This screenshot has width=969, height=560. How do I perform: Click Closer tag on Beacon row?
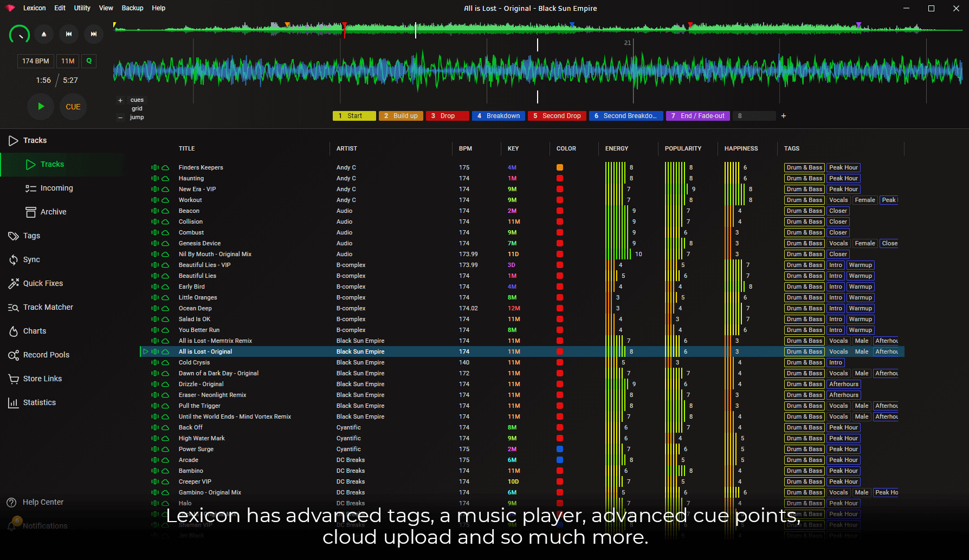pos(838,211)
